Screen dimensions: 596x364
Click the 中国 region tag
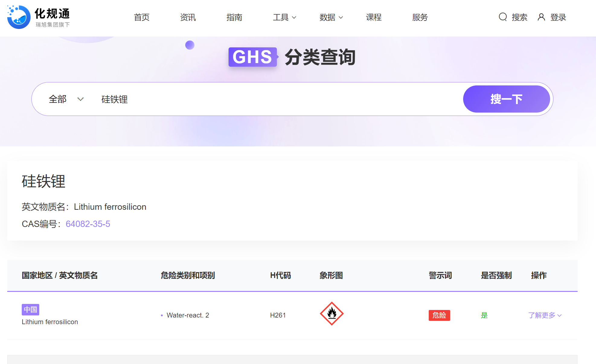30,309
